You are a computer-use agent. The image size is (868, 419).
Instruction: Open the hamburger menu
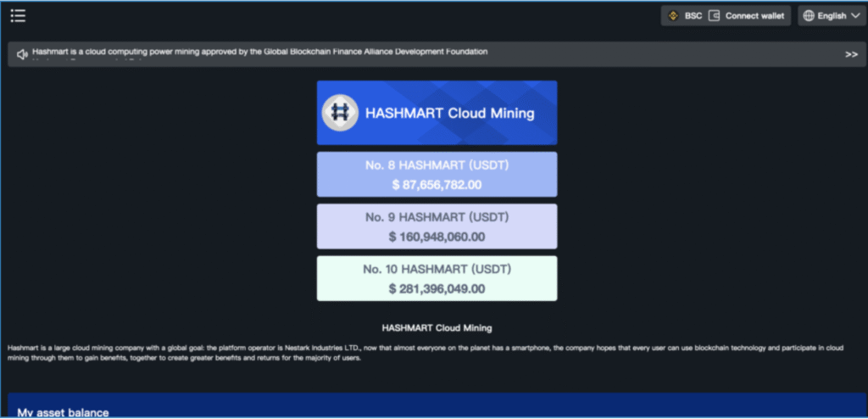click(x=18, y=15)
